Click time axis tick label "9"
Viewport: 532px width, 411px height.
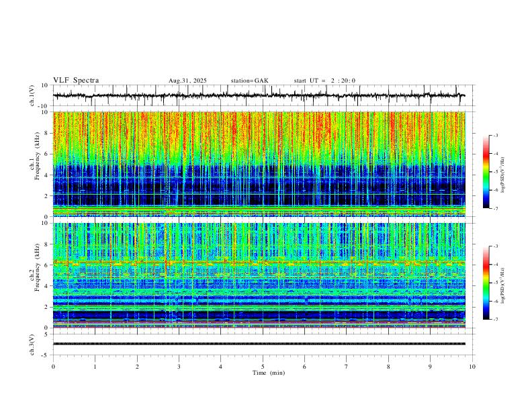coord(430,367)
